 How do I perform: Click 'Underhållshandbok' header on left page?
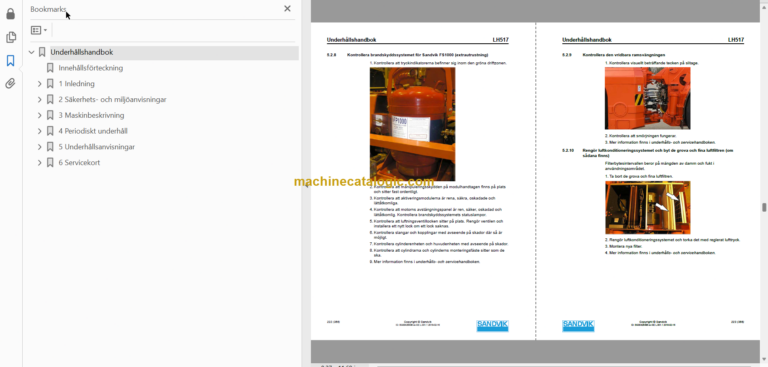(351, 40)
